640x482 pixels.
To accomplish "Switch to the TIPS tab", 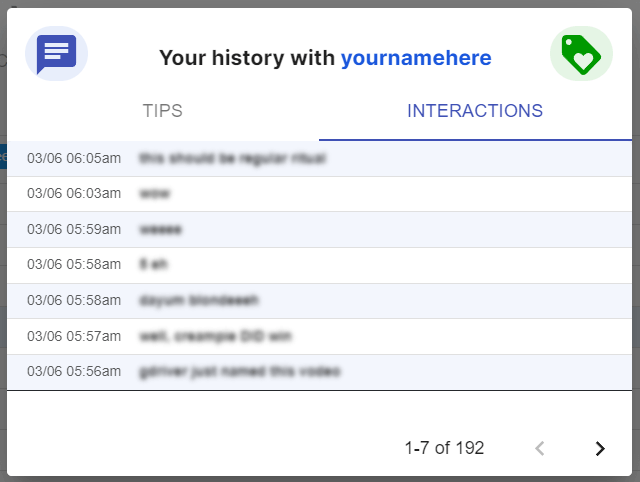I will coord(163,111).
